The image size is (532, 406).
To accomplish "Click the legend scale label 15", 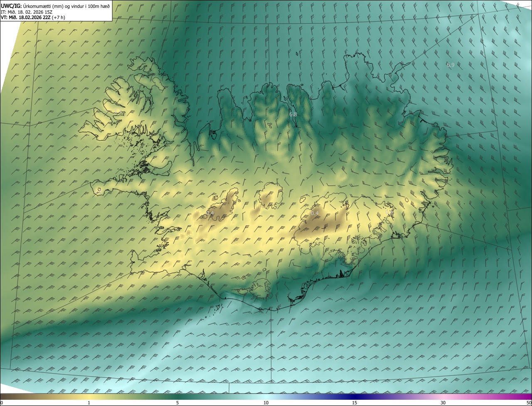I will pos(355,403).
